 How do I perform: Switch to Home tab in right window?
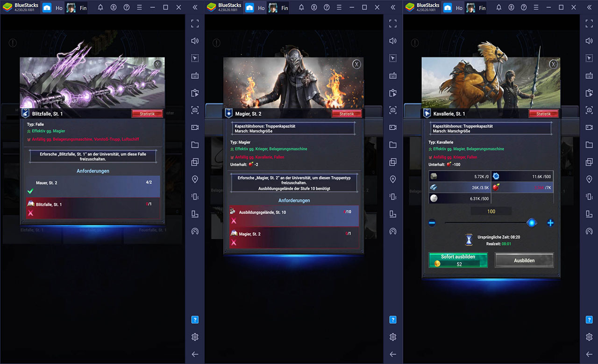point(453,7)
